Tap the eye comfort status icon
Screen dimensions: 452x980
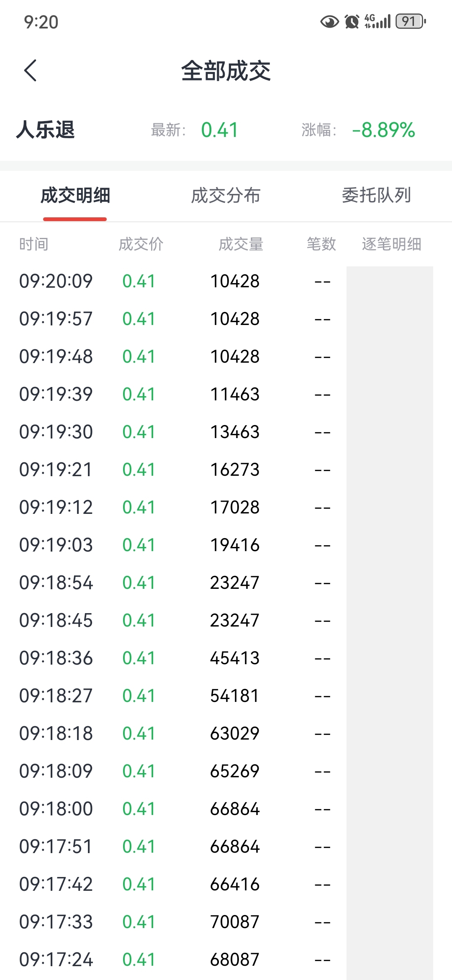point(329,21)
